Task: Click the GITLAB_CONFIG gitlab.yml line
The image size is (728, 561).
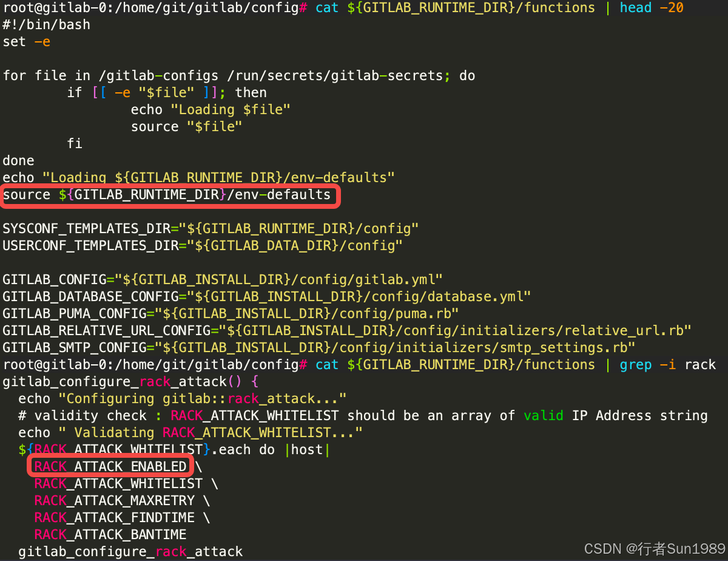Action: coord(223,280)
